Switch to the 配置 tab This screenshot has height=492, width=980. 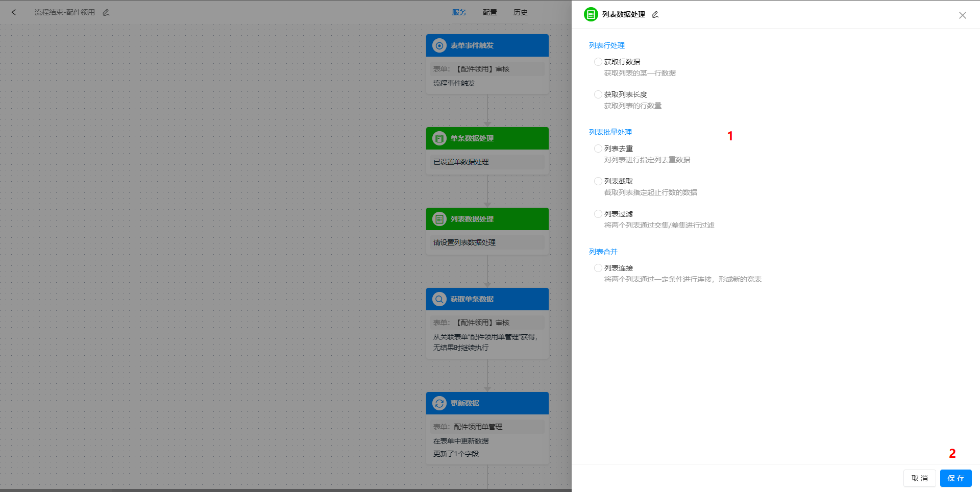tap(489, 12)
